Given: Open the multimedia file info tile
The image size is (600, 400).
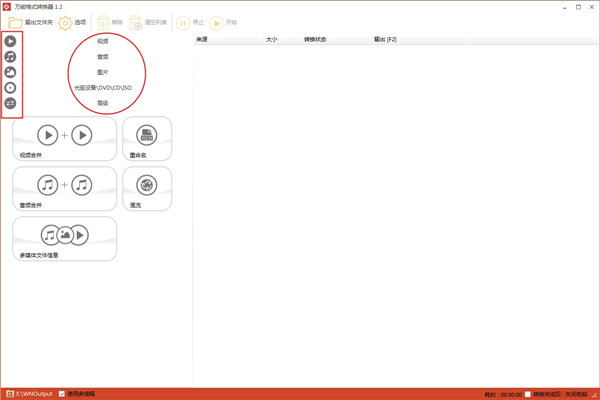Looking at the screenshot, I should (x=65, y=238).
